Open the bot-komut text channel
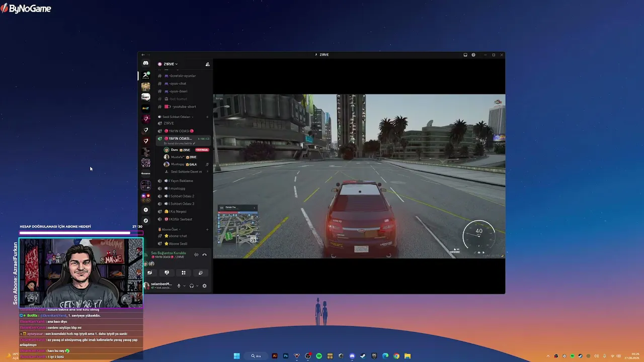Screen dimensions: 644x362 tap(184, 99)
